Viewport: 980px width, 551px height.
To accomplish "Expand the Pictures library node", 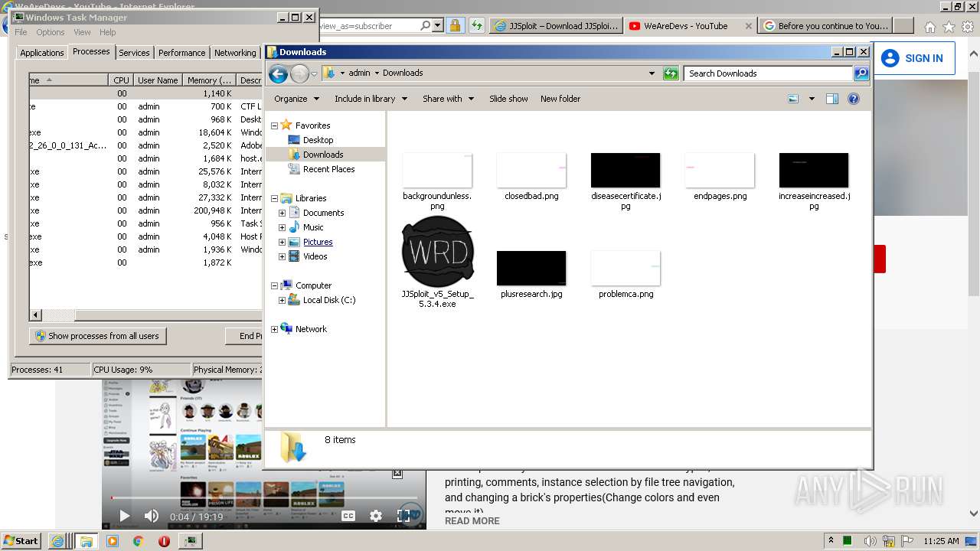I will pos(282,242).
